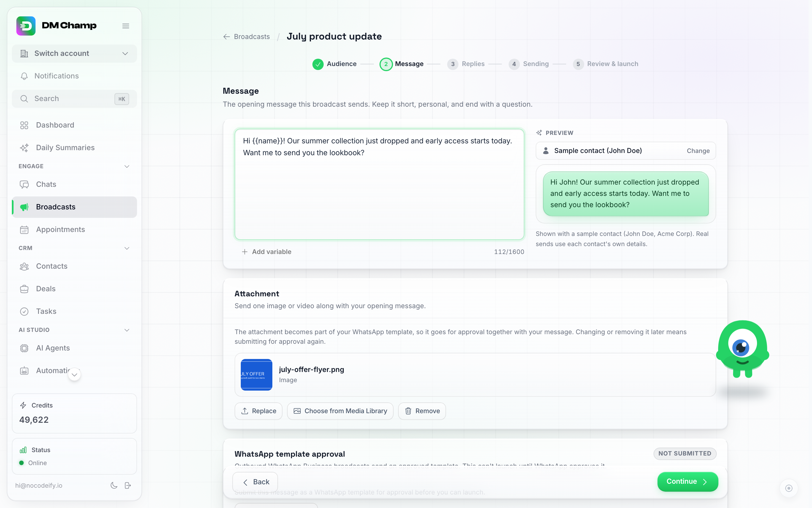Click the DM Champ logo icon

[26, 26]
